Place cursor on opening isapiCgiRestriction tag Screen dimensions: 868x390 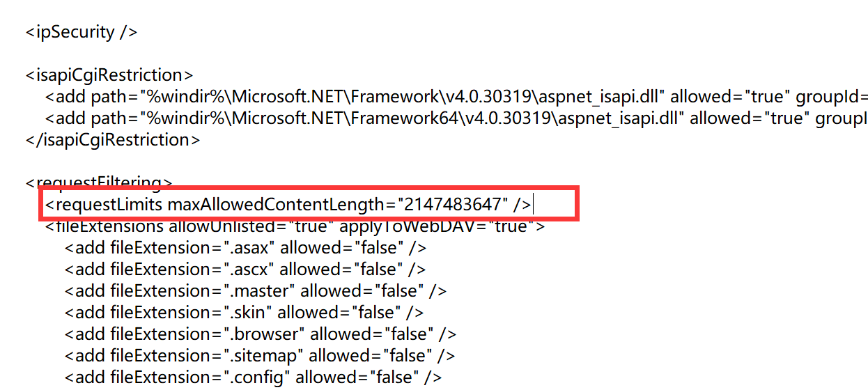pos(109,75)
